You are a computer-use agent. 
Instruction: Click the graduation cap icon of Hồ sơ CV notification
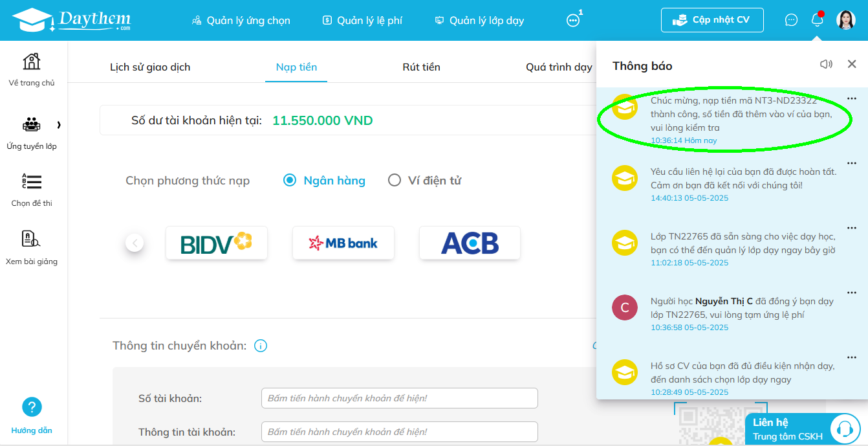pos(625,372)
